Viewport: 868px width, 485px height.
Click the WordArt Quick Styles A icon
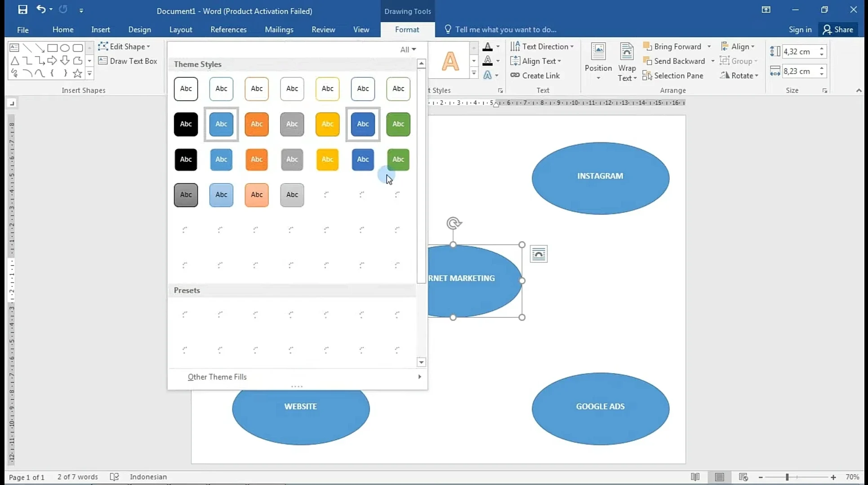click(x=450, y=61)
